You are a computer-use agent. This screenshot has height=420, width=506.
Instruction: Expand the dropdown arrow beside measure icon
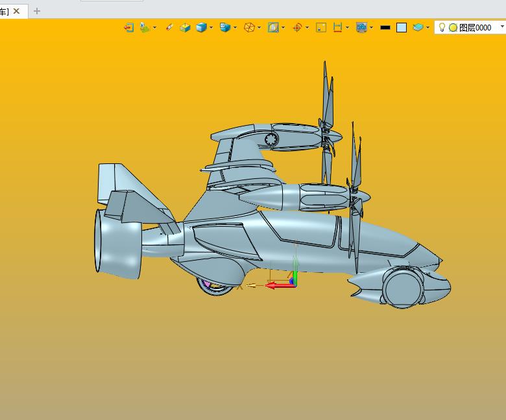(x=347, y=28)
